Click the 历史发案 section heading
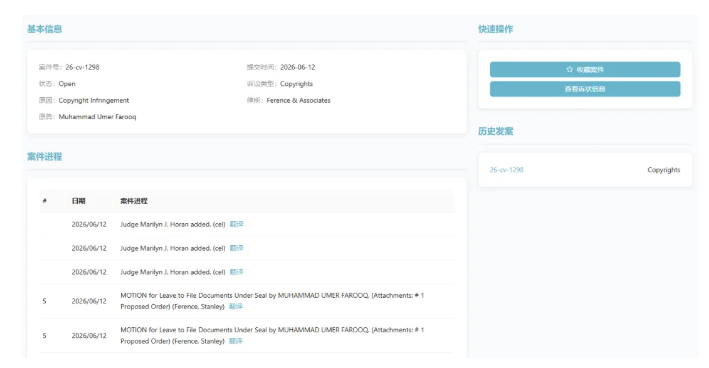 496,132
